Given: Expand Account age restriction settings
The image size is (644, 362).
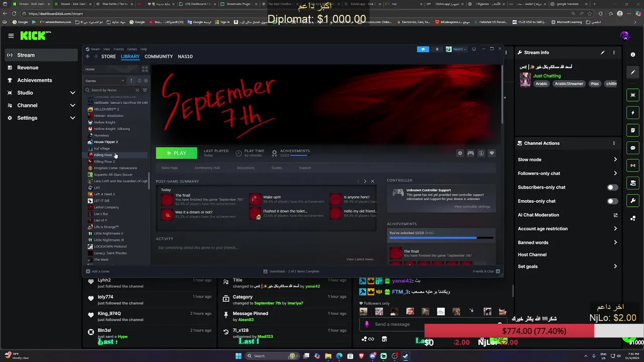Looking at the screenshot, I should [615, 229].
